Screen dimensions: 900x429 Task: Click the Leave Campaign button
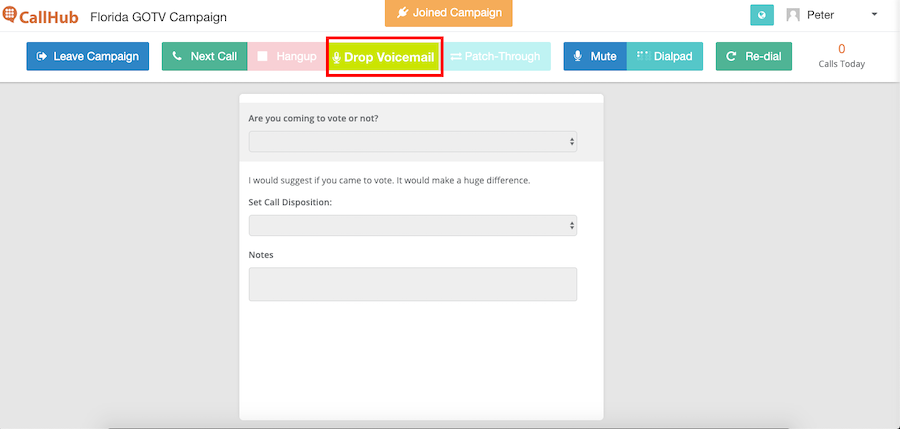[88, 56]
